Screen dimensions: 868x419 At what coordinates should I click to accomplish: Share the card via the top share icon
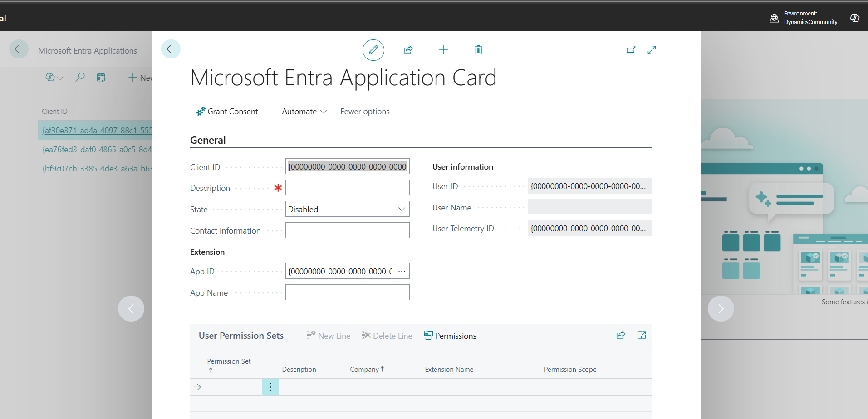pyautogui.click(x=408, y=50)
